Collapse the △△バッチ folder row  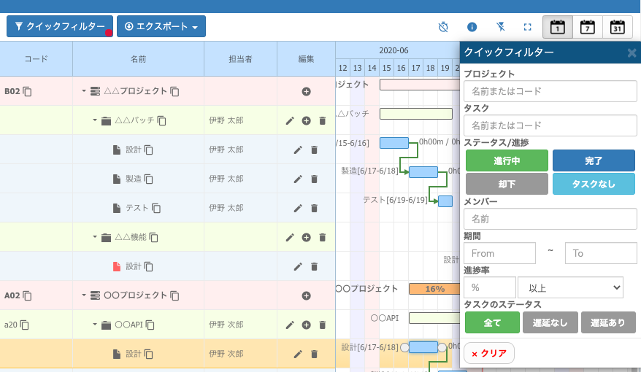(x=94, y=120)
